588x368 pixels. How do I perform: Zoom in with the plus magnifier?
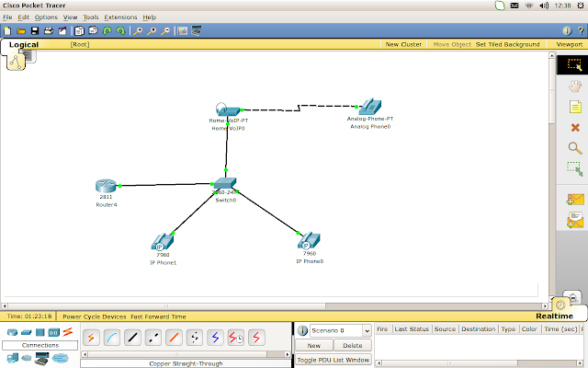pos(138,30)
